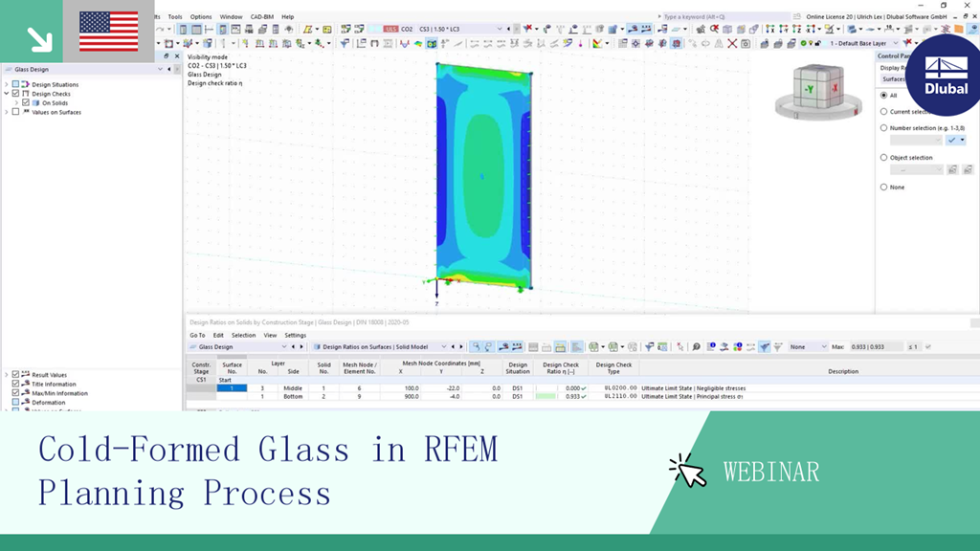Toggle Max/Min Information checkbox
The height and width of the screenshot is (551, 980).
[15, 393]
